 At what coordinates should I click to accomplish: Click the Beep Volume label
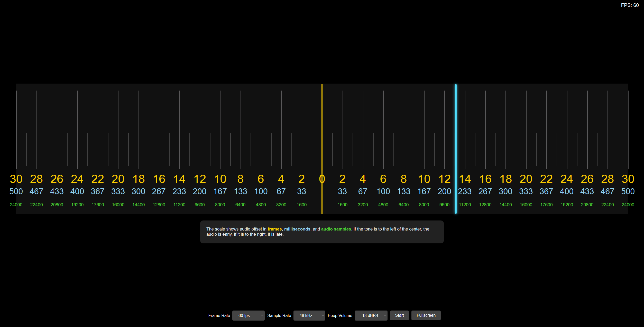click(x=340, y=316)
